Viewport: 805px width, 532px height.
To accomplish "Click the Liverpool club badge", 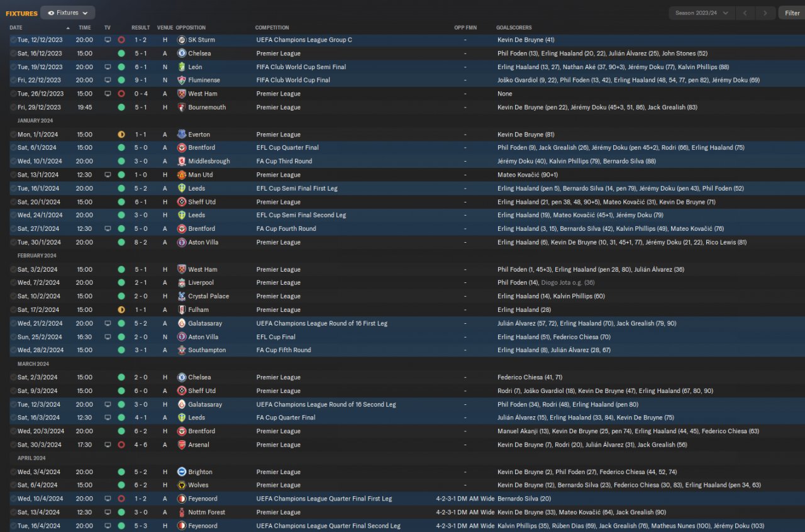I will pos(182,283).
